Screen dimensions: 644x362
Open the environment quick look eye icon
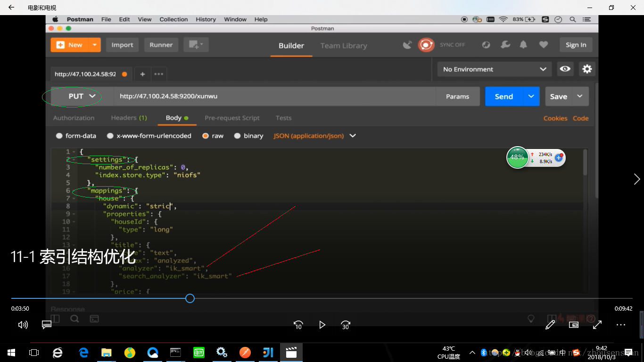pyautogui.click(x=565, y=69)
